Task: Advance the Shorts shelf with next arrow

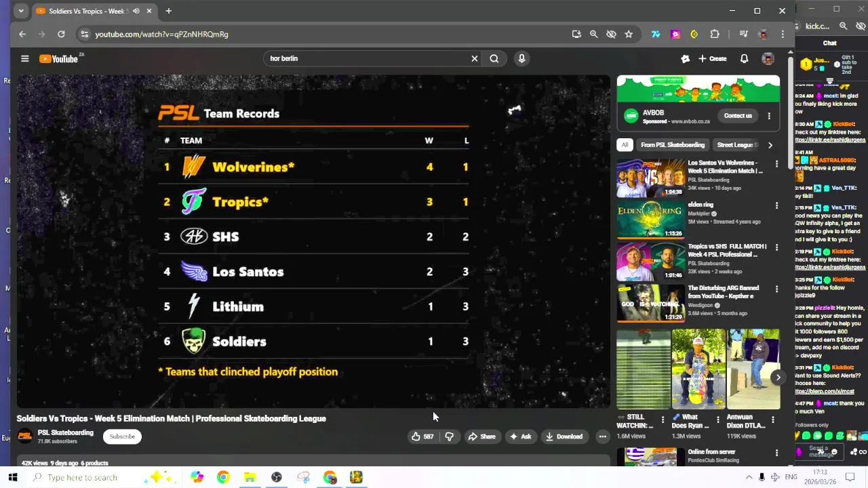Action: pos(778,378)
